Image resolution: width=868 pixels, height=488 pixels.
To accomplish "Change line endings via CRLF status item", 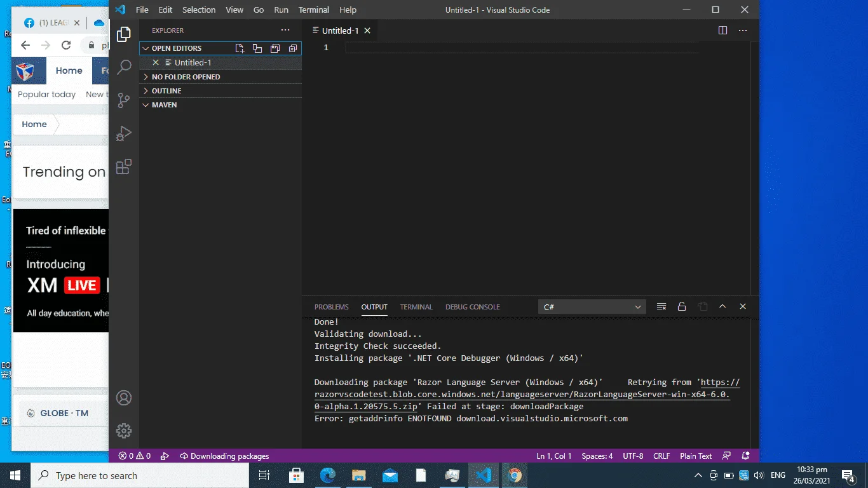I will (661, 456).
